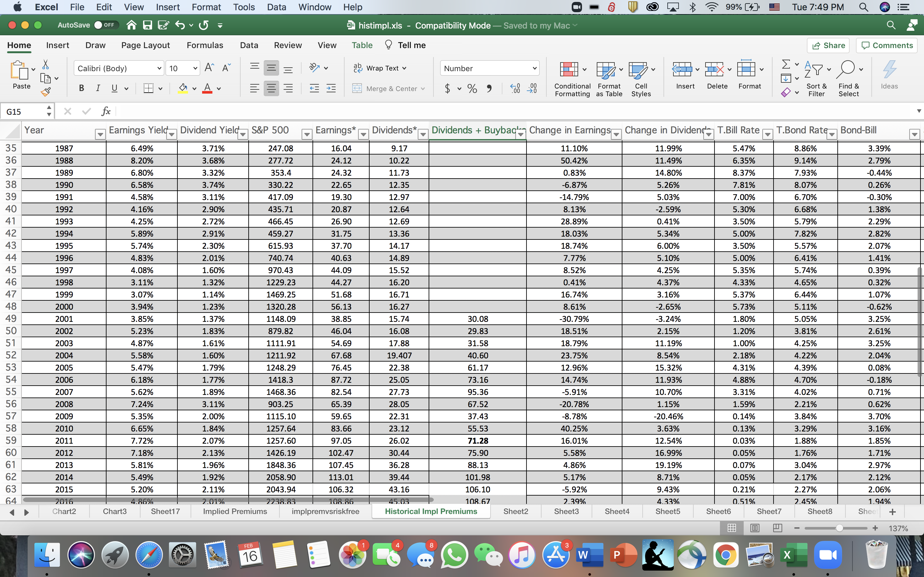Switch to the Formulas ribbon tab
Image resolution: width=924 pixels, height=577 pixels.
205,45
